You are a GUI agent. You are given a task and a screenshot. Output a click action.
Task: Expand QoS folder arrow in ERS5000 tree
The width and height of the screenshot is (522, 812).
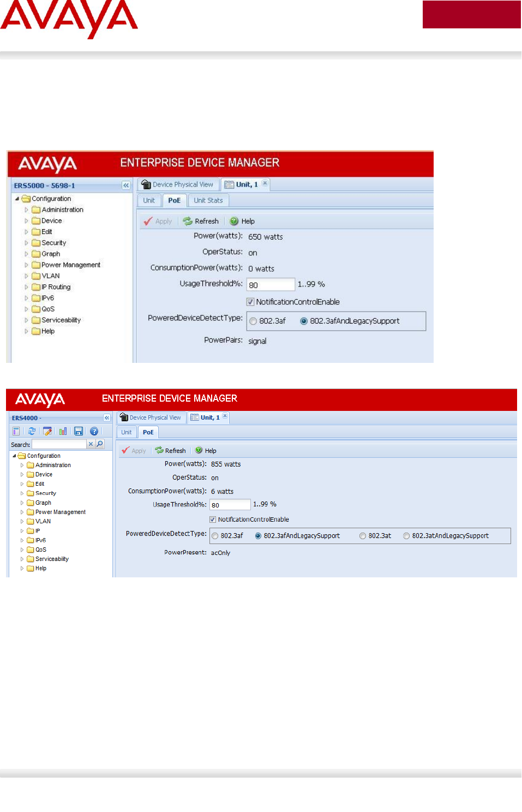coord(26,309)
